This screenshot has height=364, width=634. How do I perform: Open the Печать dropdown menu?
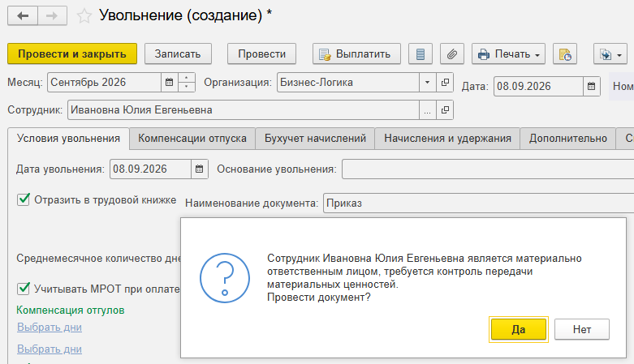tap(508, 54)
